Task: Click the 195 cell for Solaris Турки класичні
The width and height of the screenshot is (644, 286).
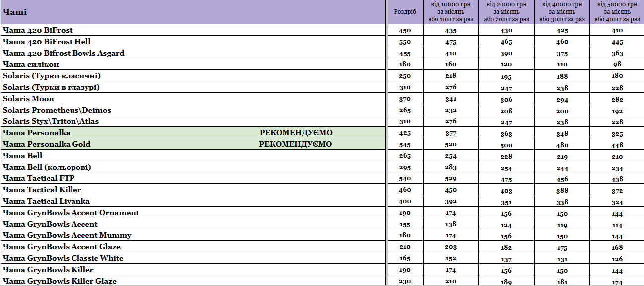Action: point(506,76)
